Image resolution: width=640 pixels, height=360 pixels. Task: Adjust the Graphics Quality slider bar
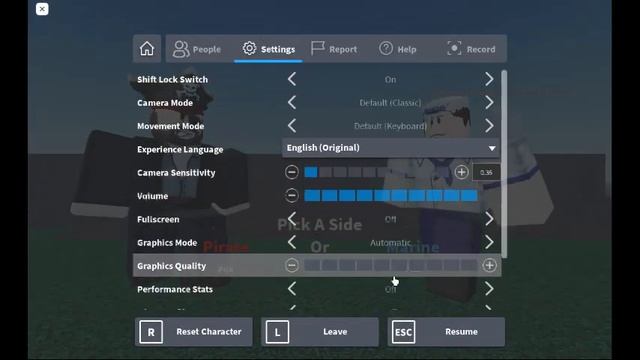coord(391,265)
